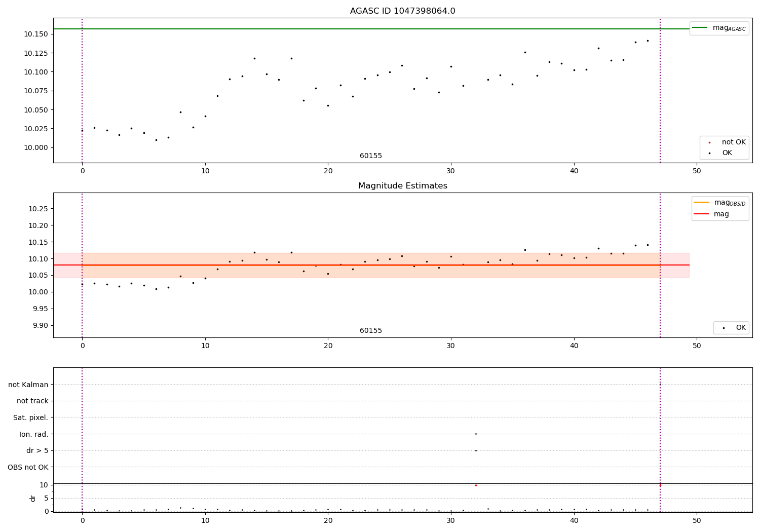
Task: Click the 'Ion. rad.' flag marker at x=32
Action: 476,434
